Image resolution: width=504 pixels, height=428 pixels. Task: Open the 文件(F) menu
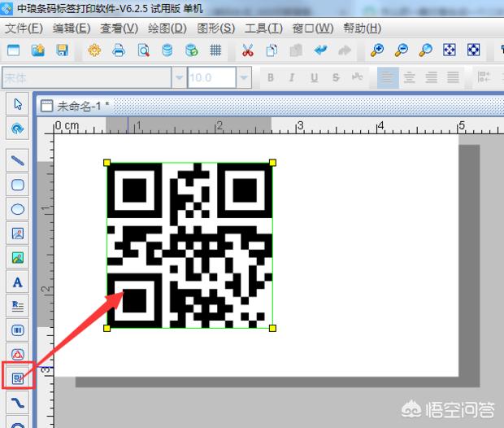point(24,28)
